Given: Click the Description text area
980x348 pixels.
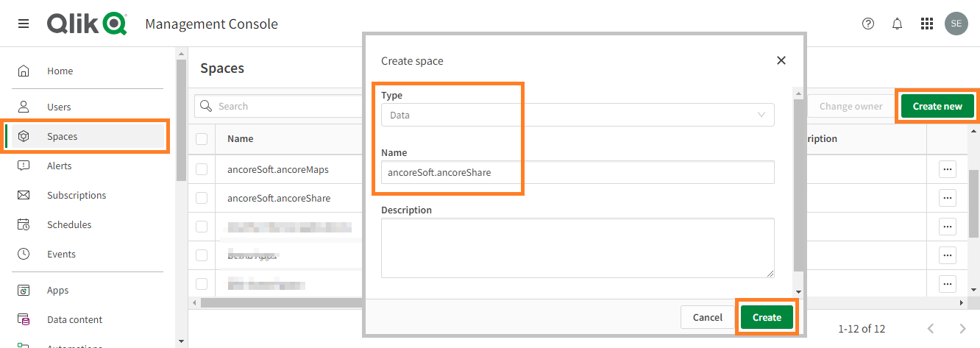Looking at the screenshot, I should [578, 248].
